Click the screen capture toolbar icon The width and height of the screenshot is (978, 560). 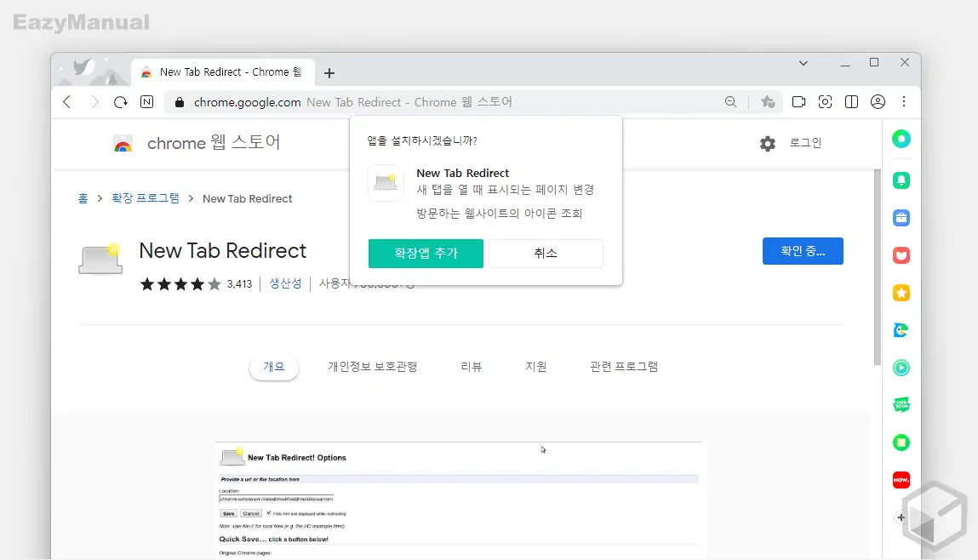(x=825, y=101)
